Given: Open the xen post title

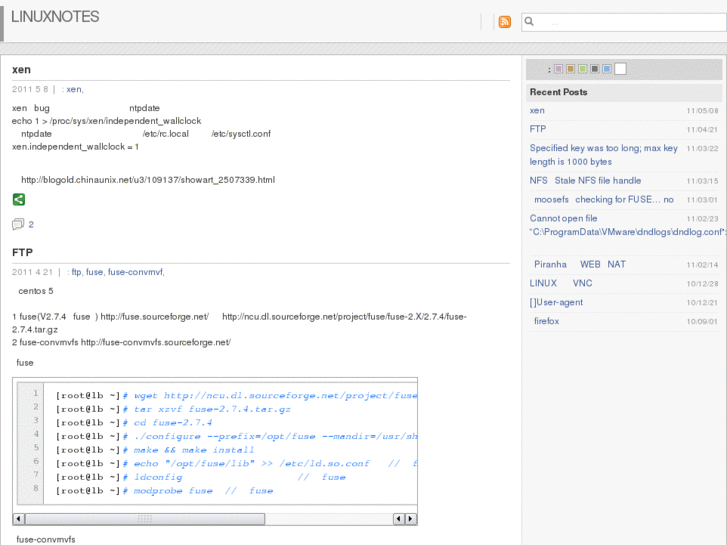Looking at the screenshot, I should (x=21, y=70).
